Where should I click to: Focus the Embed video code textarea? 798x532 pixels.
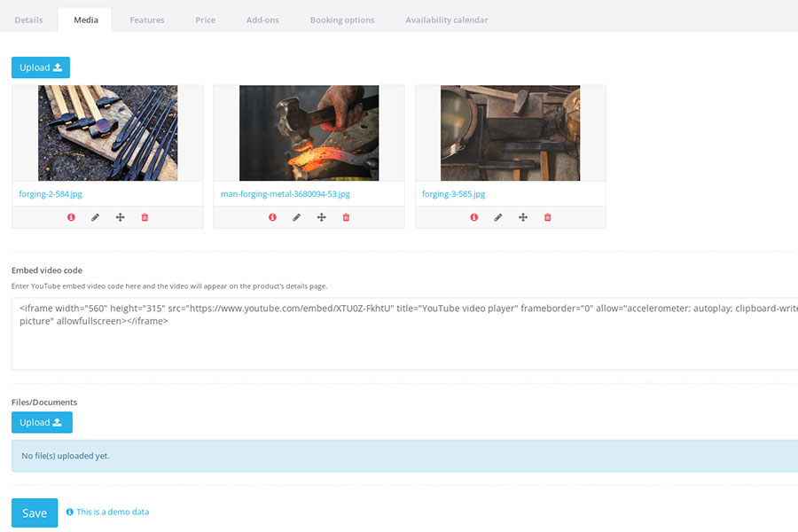(x=404, y=333)
